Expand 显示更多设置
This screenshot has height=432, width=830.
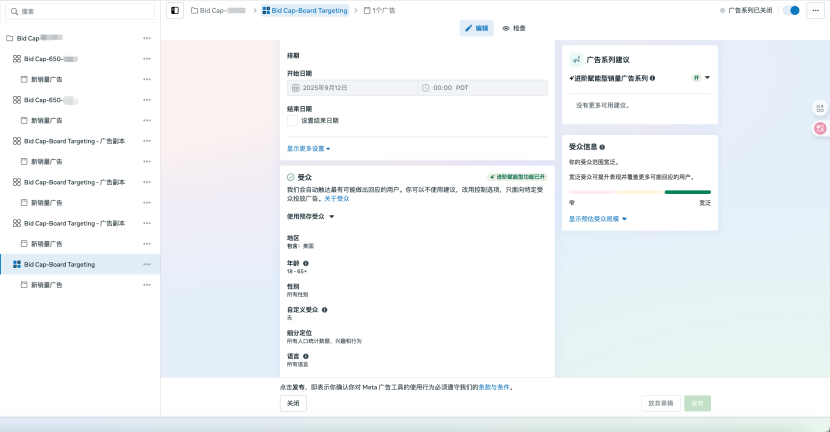[x=309, y=149]
